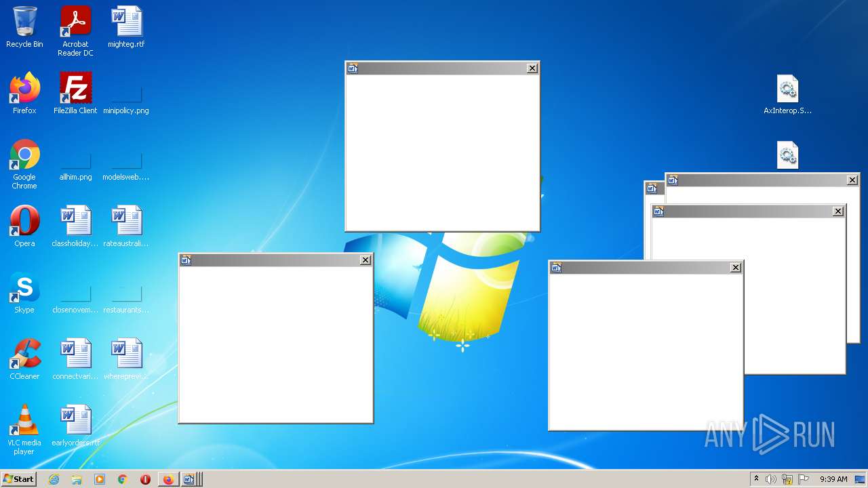The height and width of the screenshot is (488, 868).
Task: Launch the Firefox desktop shortcut
Action: 24,94
